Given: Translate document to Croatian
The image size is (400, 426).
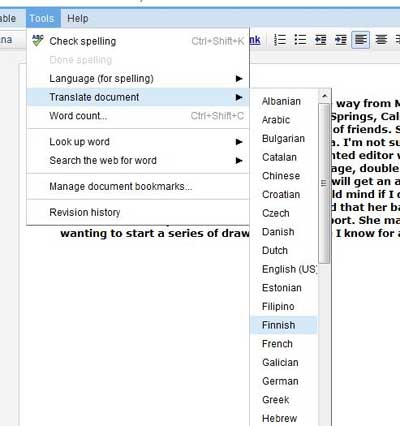Looking at the screenshot, I should pos(284,195).
